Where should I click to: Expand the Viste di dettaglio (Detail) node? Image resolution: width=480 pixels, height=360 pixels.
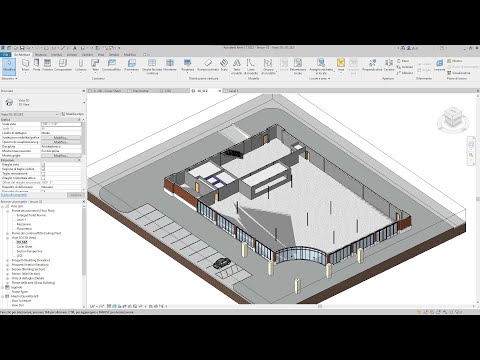click(x=8, y=278)
